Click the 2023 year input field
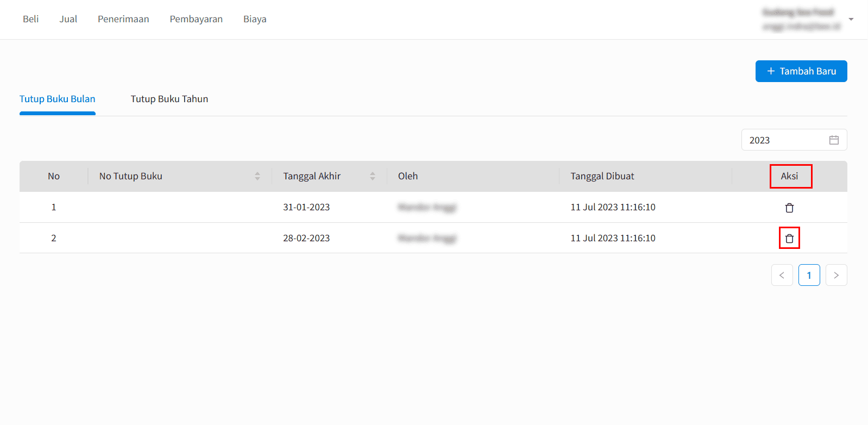This screenshot has width=868, height=425. (794, 140)
